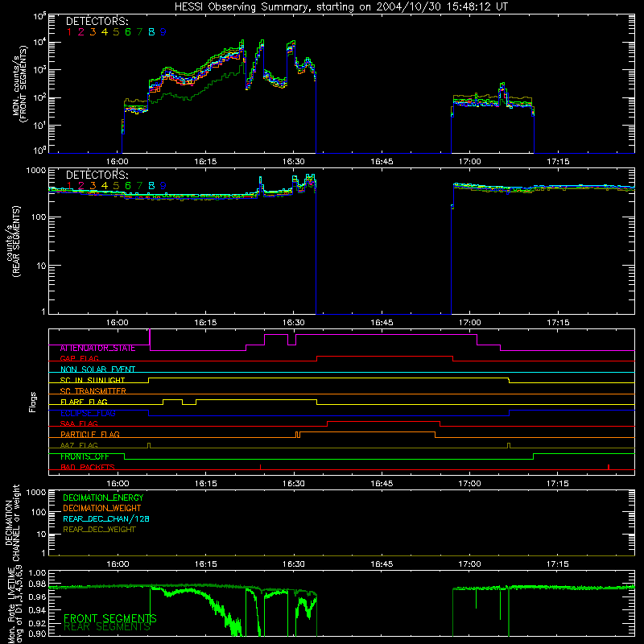Click the 16:00 tick under the decimation panel

click(x=118, y=564)
